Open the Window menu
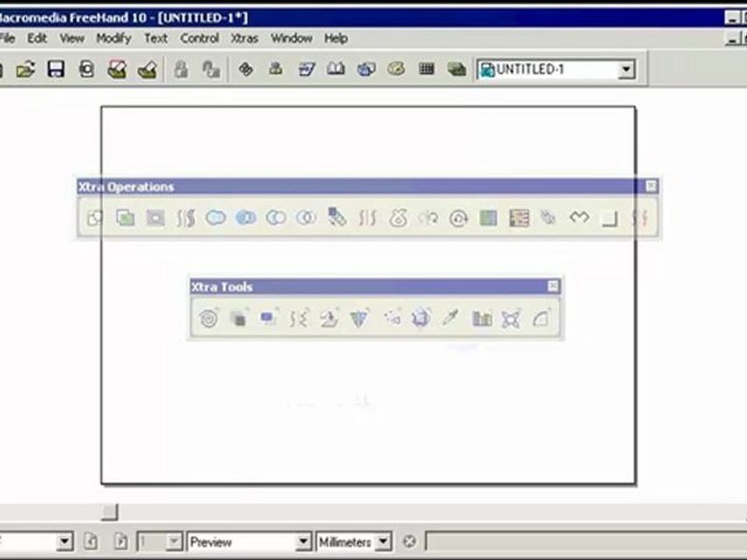The height and width of the screenshot is (560, 747). [x=292, y=39]
